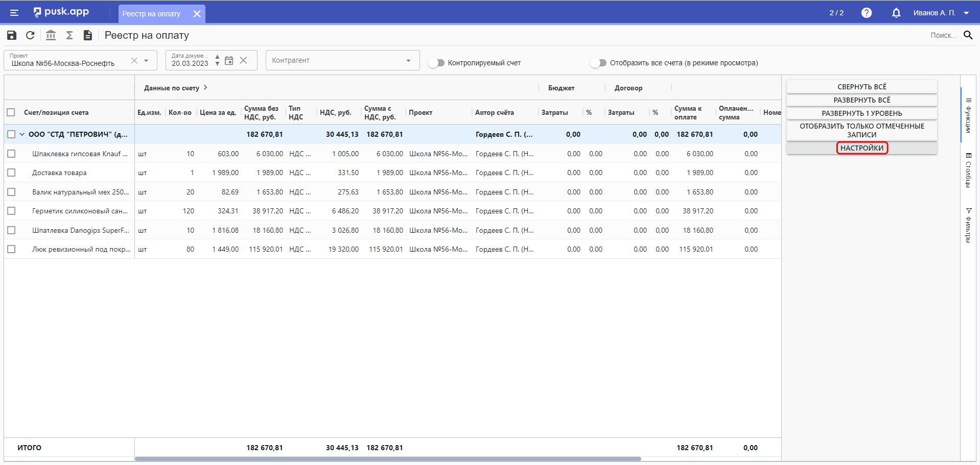
Task: Collapse the ООО СТД ПЕТРОВИЧ group row
Action: tap(22, 135)
